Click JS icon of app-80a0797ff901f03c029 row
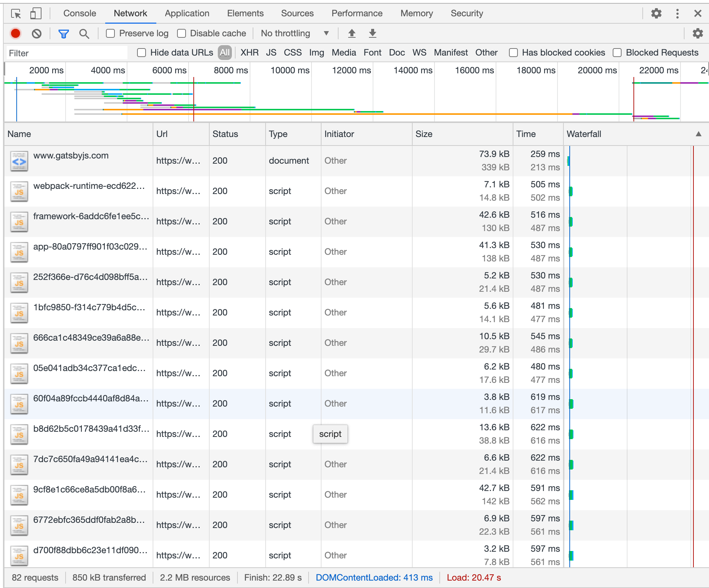The width and height of the screenshot is (709, 588). [x=19, y=252]
